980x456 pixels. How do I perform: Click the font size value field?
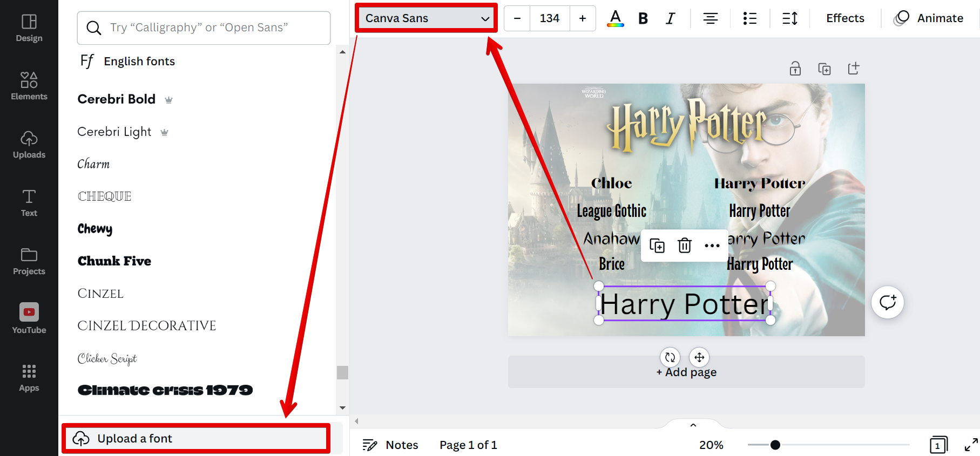pos(550,18)
